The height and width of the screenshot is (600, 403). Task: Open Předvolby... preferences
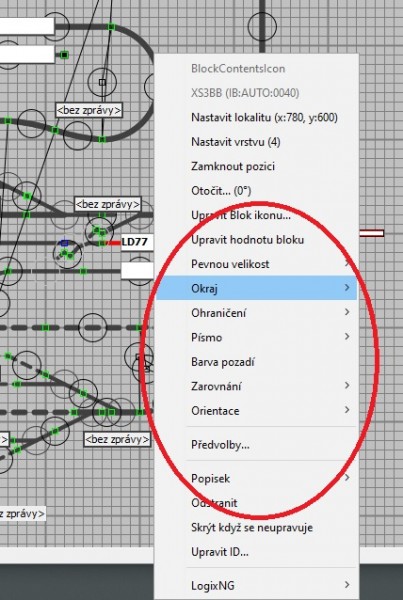pos(256,445)
